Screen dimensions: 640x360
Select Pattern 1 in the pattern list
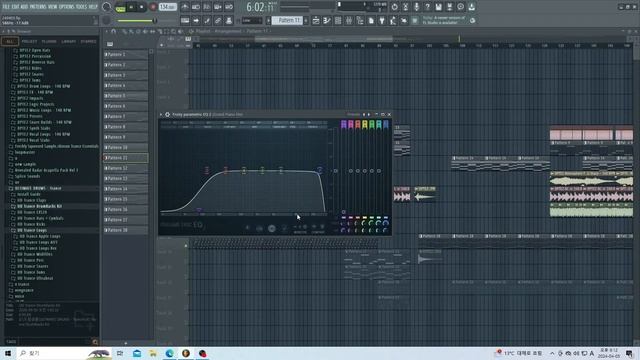coord(126,54)
